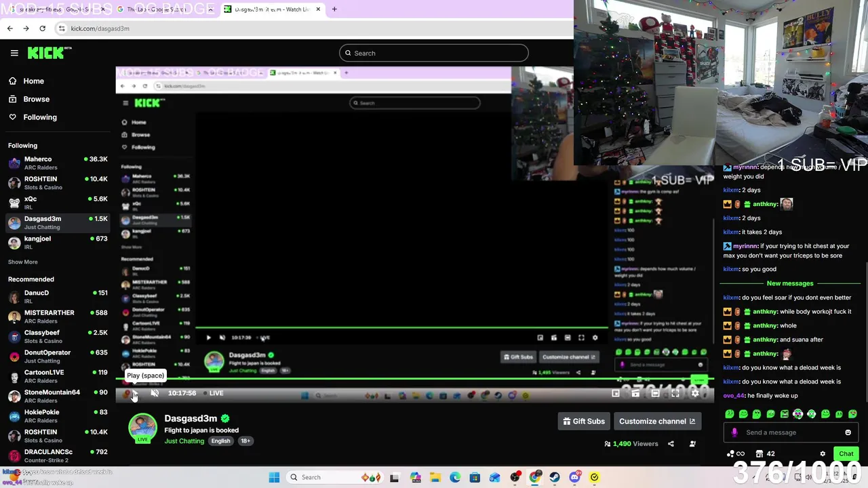Toggle mini player mode icon
Viewport: 868px width, 488px height.
point(616,393)
